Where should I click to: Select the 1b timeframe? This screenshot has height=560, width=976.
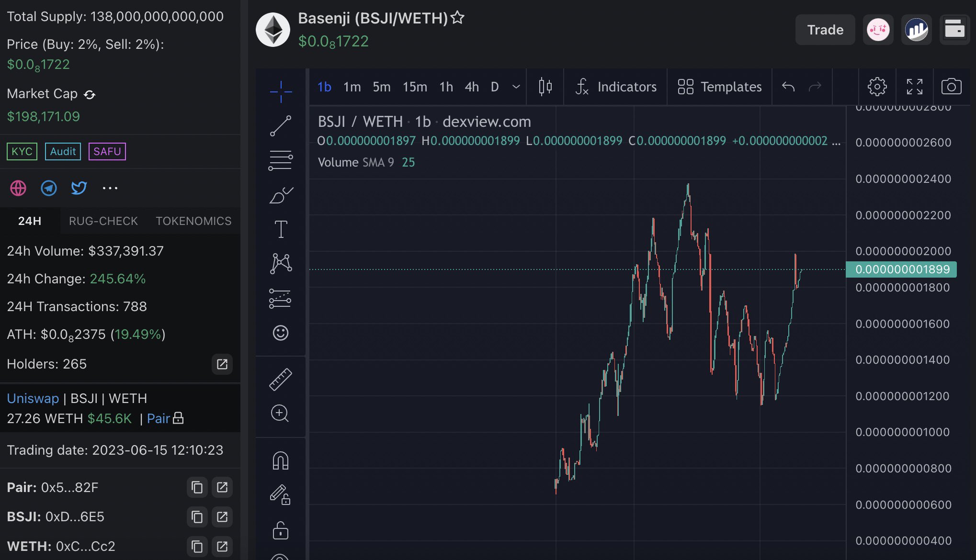pos(325,87)
